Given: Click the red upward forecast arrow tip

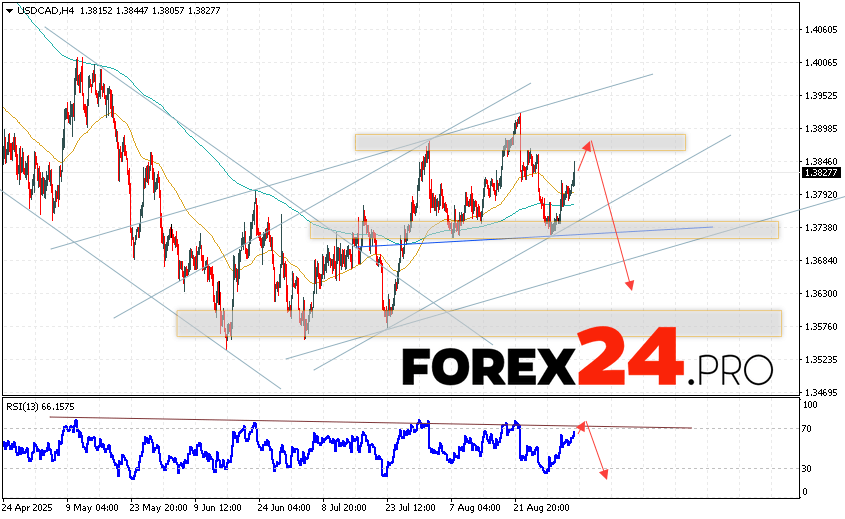Looking at the screenshot, I should pyautogui.click(x=590, y=142).
